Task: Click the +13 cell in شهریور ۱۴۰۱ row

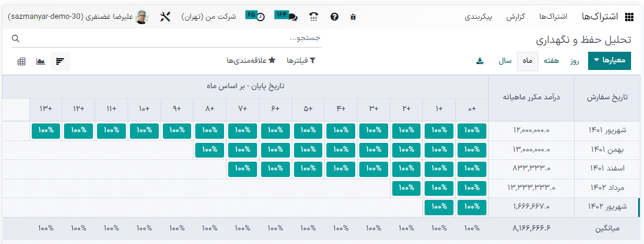Action: click(x=46, y=131)
